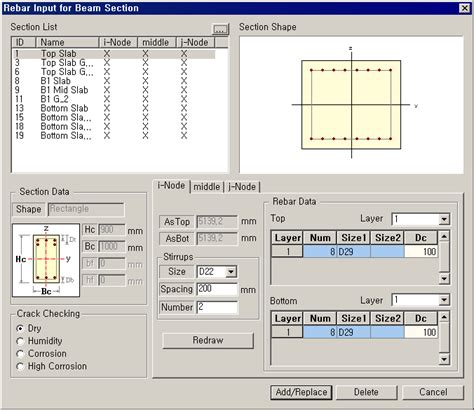Click the stirrups Spacing input field

coord(217,289)
